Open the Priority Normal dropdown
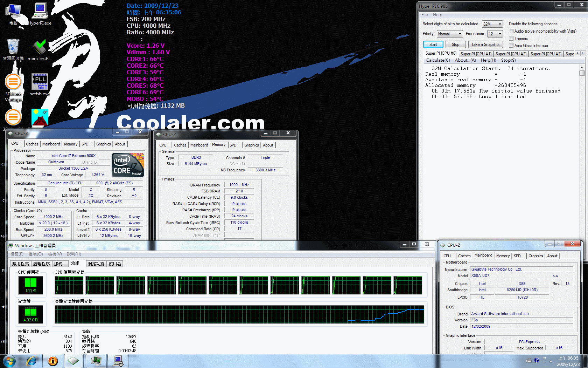Screen dimensions: 588x368 (x=450, y=34)
